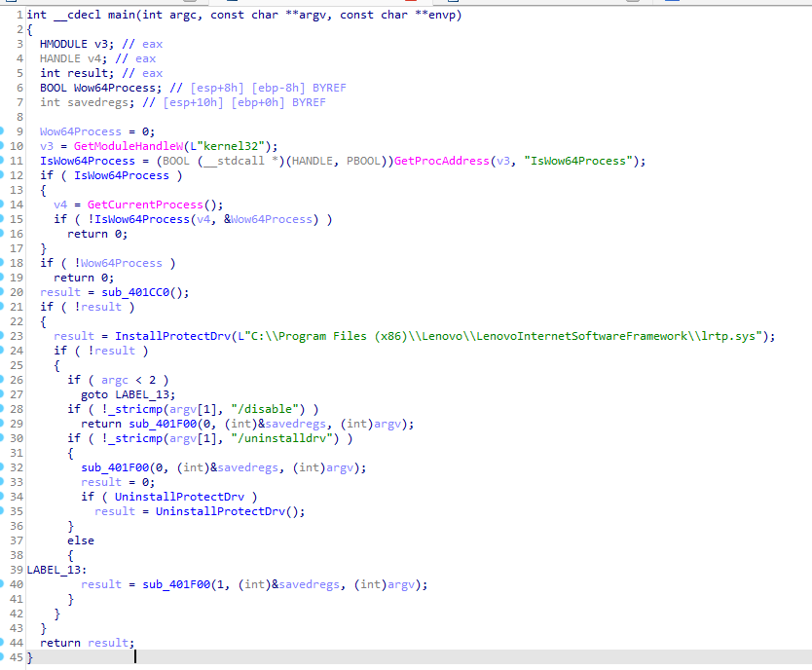812x670 pixels.
Task: Click the return 0 on line 16
Action: tap(97, 234)
